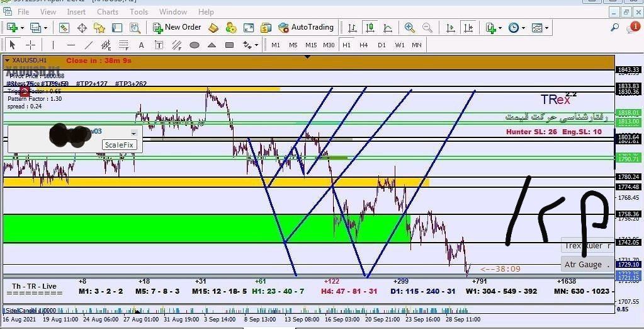Open MetaEditor via the yellow book icon
The height and width of the screenshot is (329, 644).
coord(213,28)
